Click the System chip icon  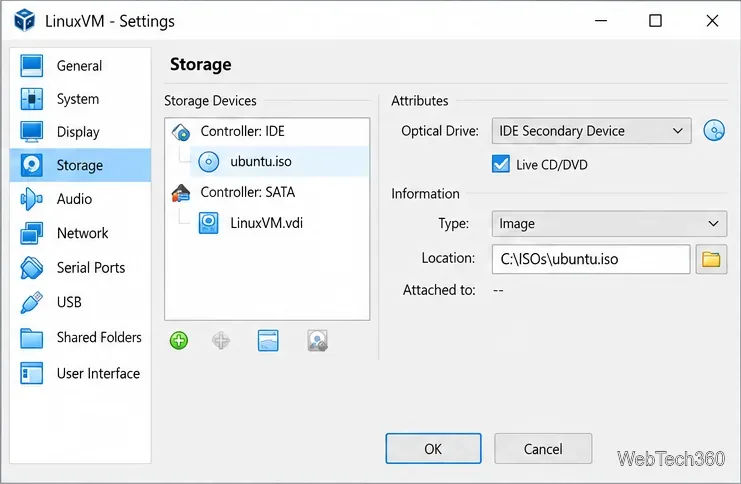[x=32, y=99]
